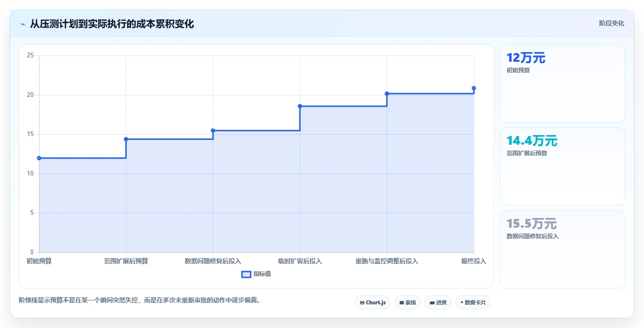This screenshot has width=644, height=328.
Task: Click the x-axis label 范围扩展后预算
Action: pyautogui.click(x=126, y=261)
